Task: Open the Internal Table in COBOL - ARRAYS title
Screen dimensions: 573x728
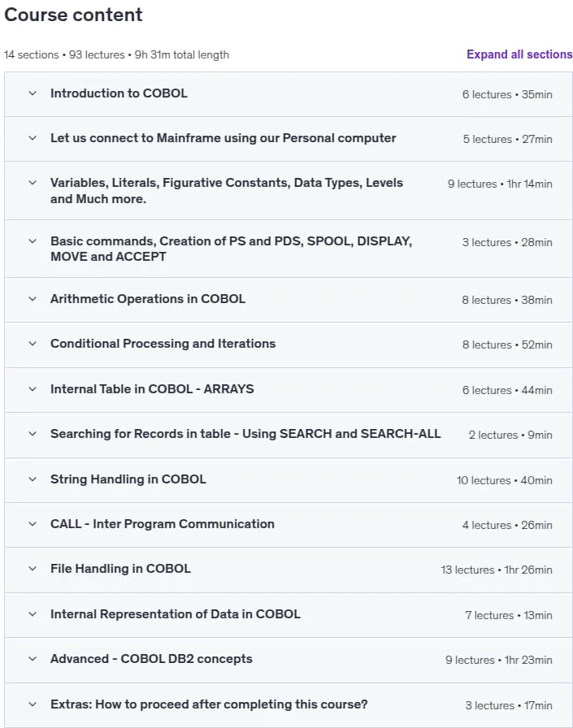Action: (x=152, y=389)
